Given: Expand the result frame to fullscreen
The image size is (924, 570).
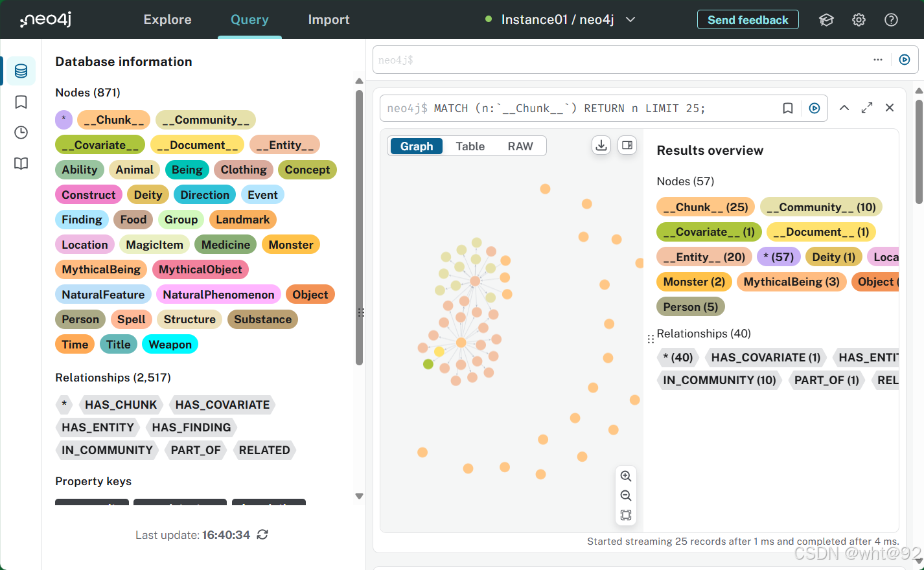Looking at the screenshot, I should click(x=867, y=108).
